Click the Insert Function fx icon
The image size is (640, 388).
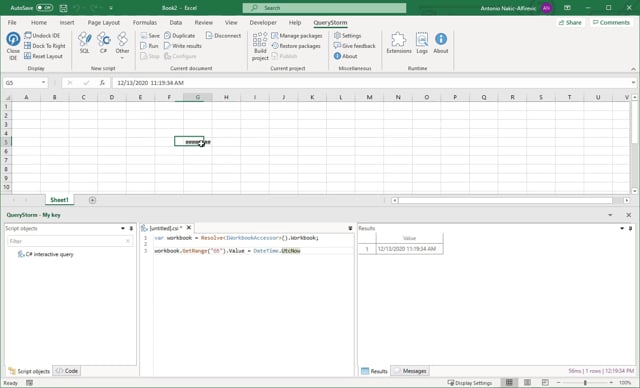point(102,82)
